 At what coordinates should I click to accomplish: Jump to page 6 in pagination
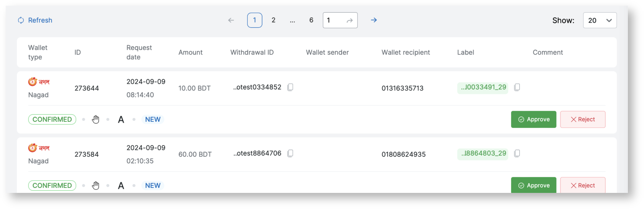(x=311, y=20)
